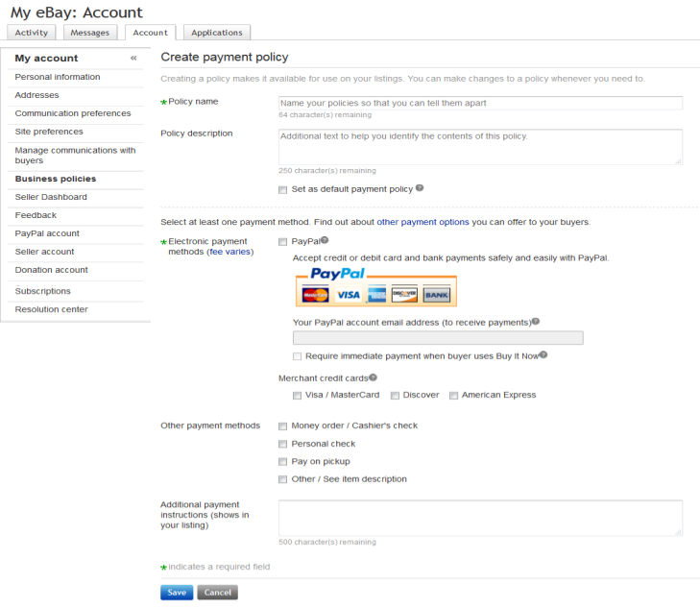Open Business policies in sidebar
This screenshot has width=700, height=608.
56,179
